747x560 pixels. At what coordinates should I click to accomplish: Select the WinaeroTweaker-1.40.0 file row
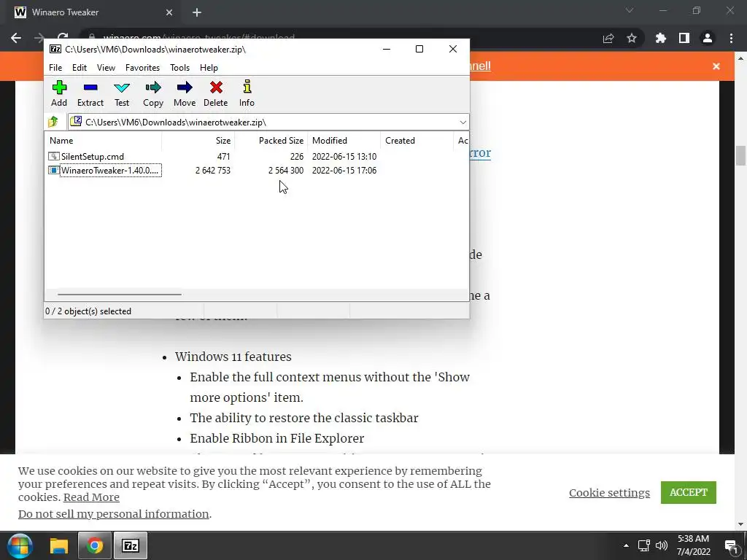coord(257,171)
